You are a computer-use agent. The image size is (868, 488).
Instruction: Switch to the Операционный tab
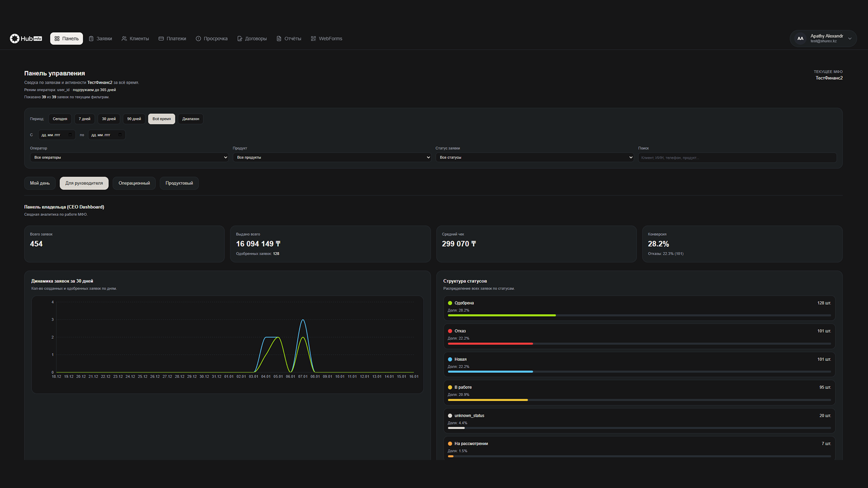click(x=134, y=183)
